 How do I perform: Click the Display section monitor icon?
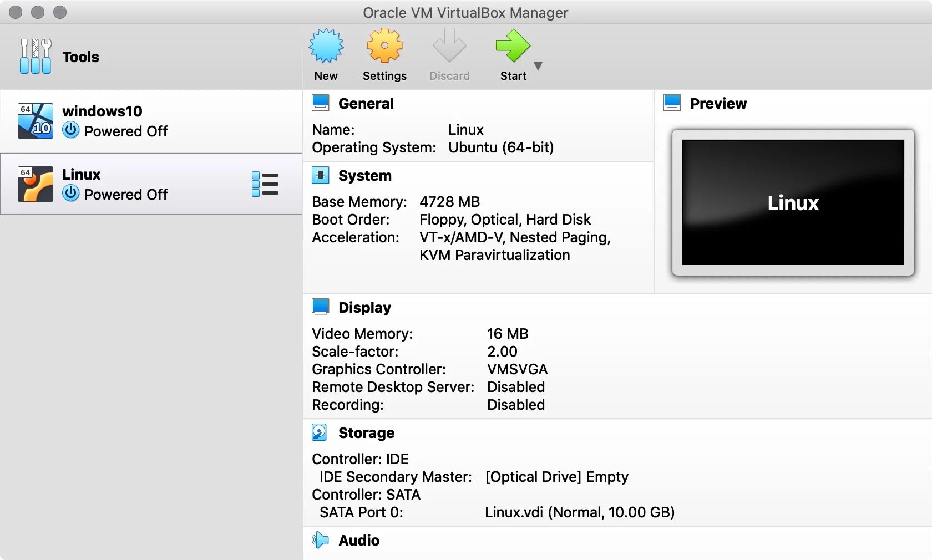coord(321,307)
